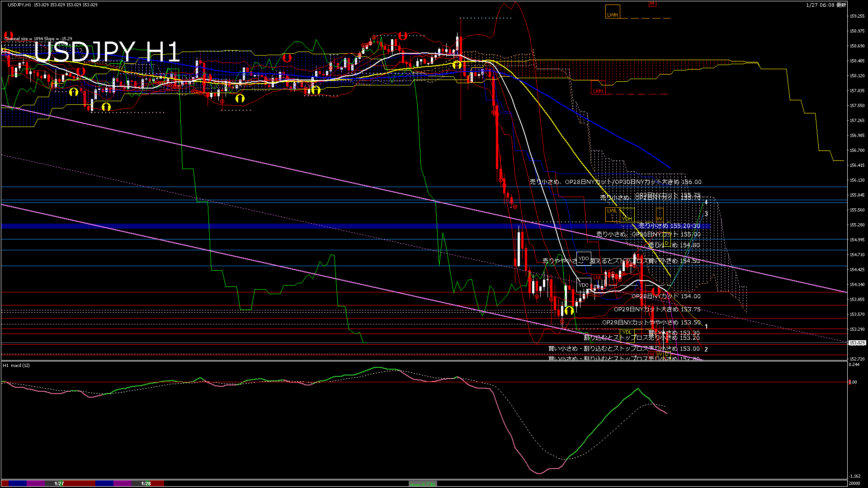The height and width of the screenshot is (488, 868).
Task: Click the current price tag 153.029
Action: click(x=857, y=343)
